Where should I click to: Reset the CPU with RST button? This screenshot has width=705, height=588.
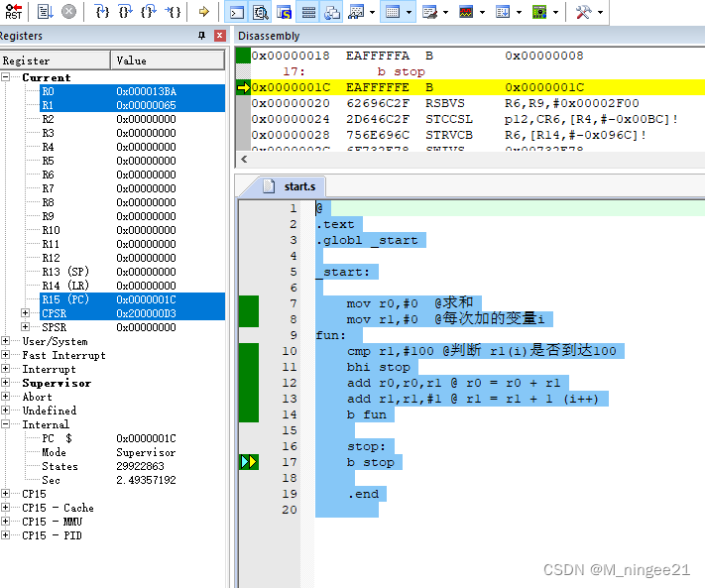(13, 12)
